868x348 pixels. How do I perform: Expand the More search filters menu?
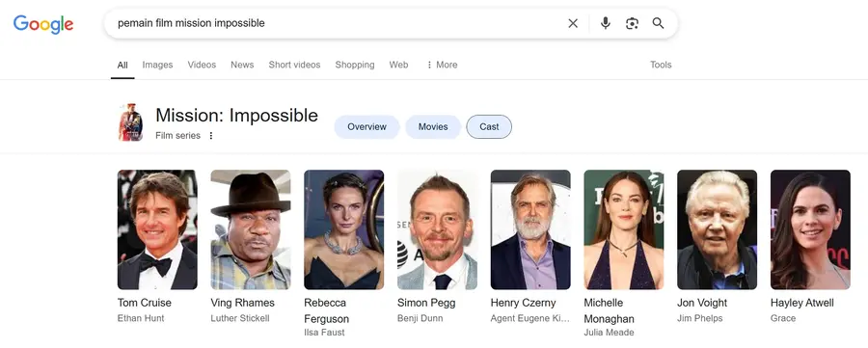[x=442, y=65]
